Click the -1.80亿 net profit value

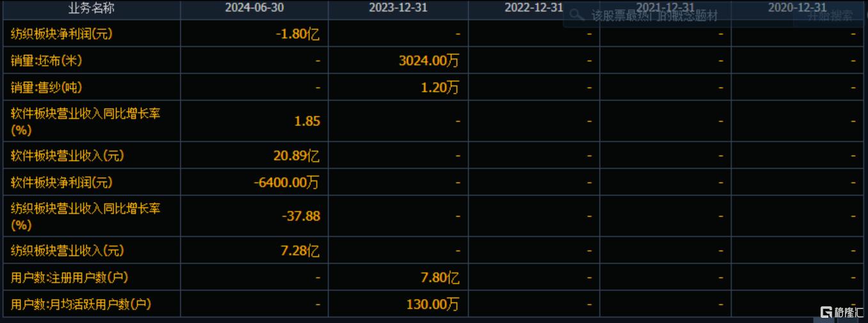tap(297, 34)
